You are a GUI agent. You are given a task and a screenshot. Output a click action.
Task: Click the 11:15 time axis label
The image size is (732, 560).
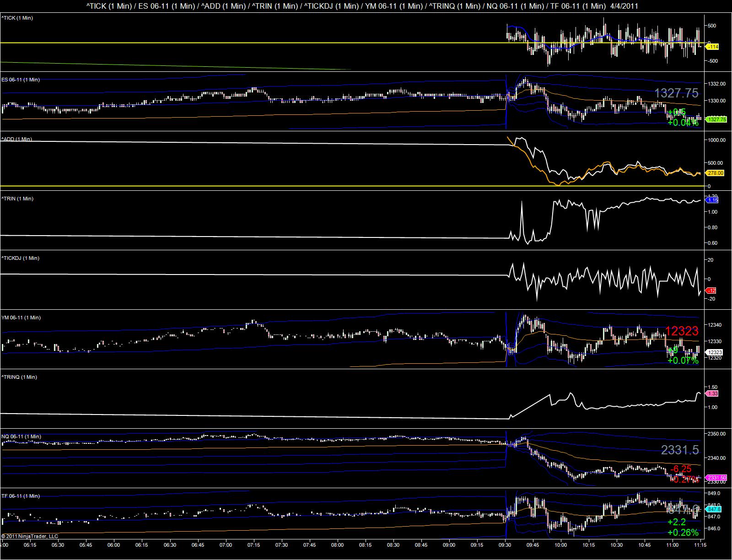(700, 545)
